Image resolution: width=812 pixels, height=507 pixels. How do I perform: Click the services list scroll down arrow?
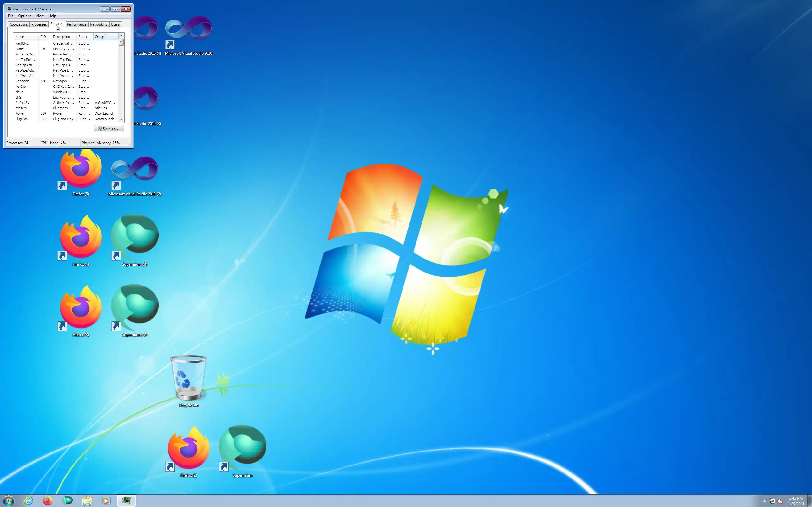click(x=121, y=120)
